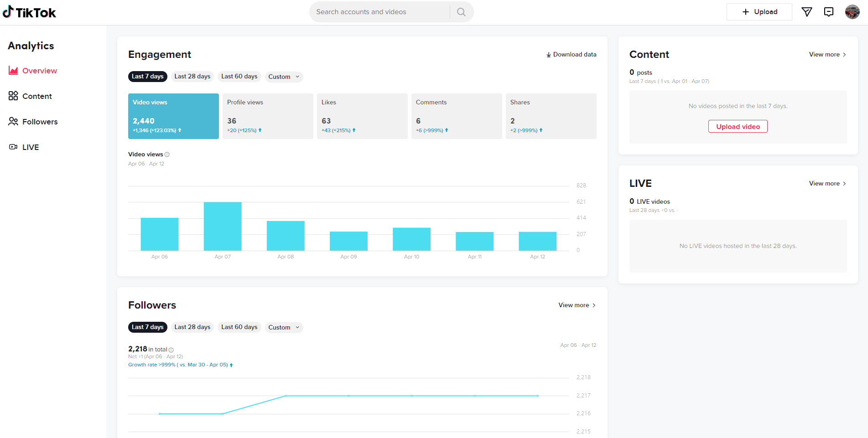The height and width of the screenshot is (438, 868).
Task: Click the TikTok logo
Action: point(29,12)
